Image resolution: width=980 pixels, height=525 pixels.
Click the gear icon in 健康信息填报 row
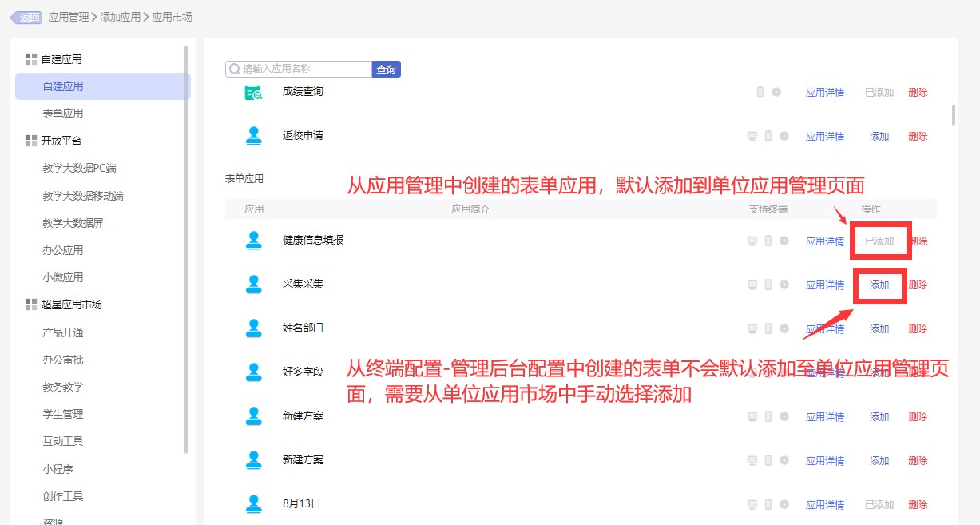click(784, 241)
